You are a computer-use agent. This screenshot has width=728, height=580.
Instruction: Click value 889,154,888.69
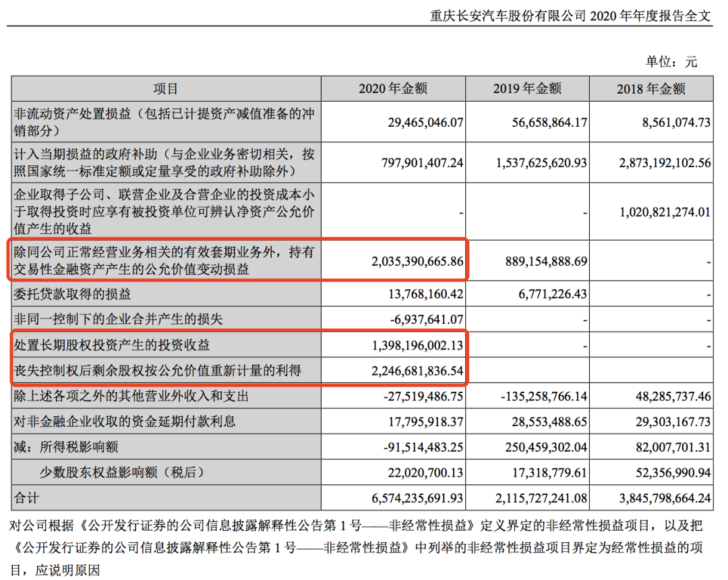point(546,261)
